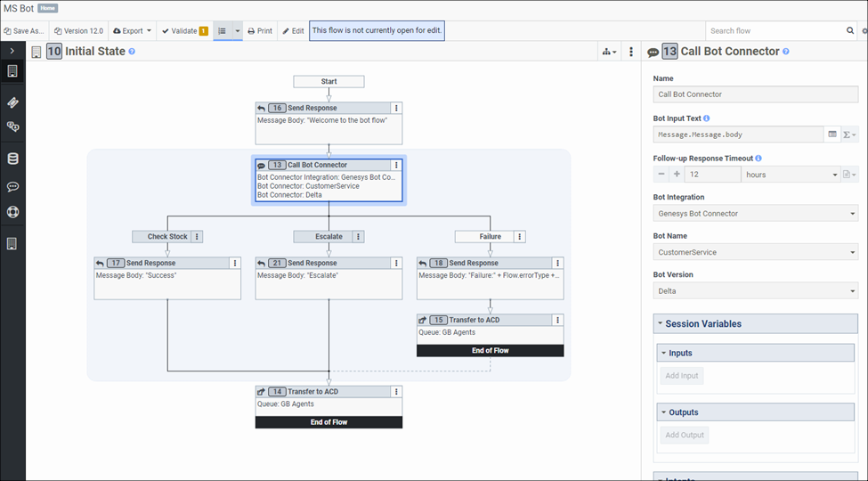Click in the Search flow field
Viewport: 868px width, 481px height.
775,31
